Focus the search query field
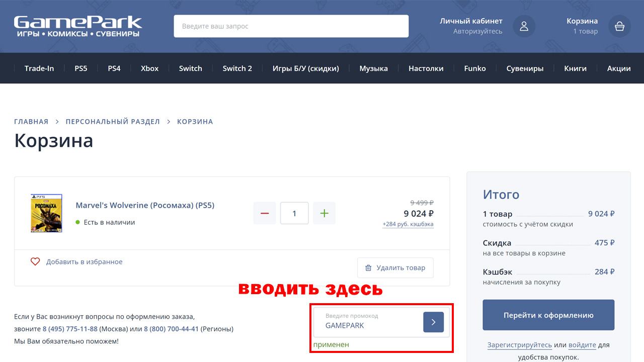The image size is (644, 362). click(x=291, y=26)
